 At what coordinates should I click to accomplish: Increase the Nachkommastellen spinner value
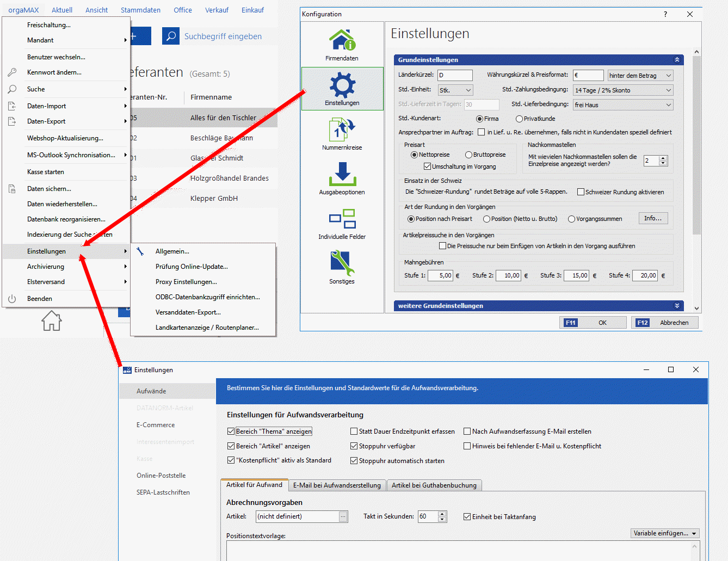point(663,158)
